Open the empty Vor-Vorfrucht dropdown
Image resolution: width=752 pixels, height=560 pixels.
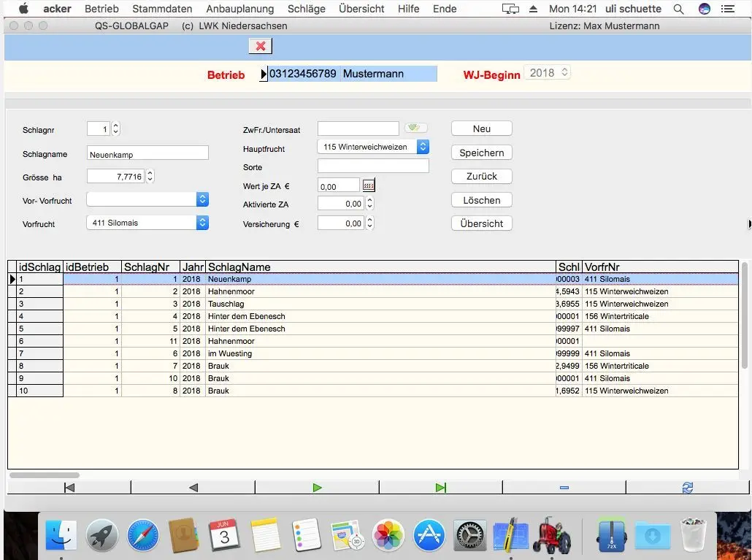(x=202, y=199)
